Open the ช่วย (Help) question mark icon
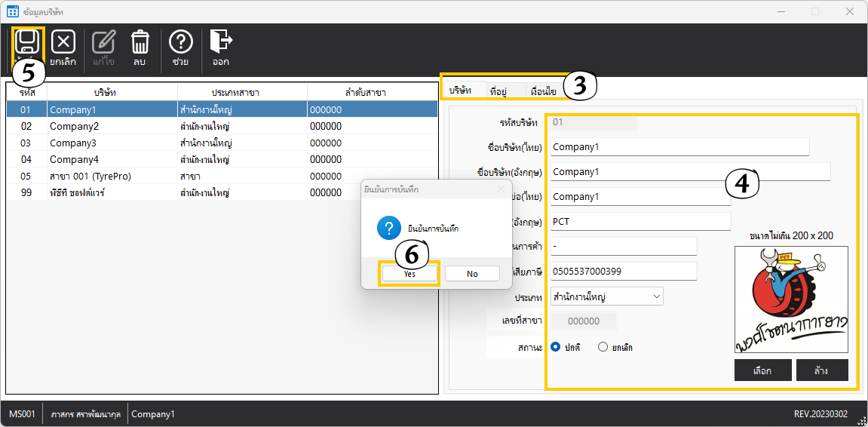The width and height of the screenshot is (868, 427). pos(180,42)
